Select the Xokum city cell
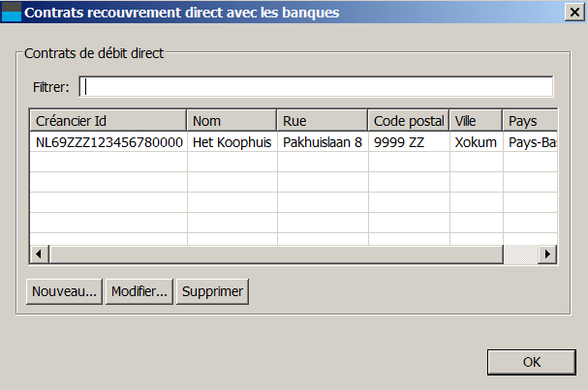Screen dimensions: 588x390 (x=477, y=142)
